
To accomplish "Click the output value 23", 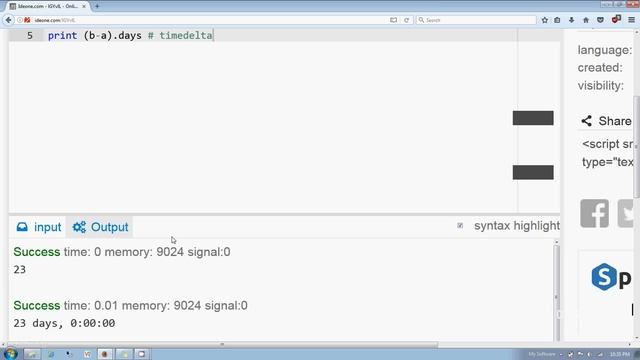I will tap(20, 270).
